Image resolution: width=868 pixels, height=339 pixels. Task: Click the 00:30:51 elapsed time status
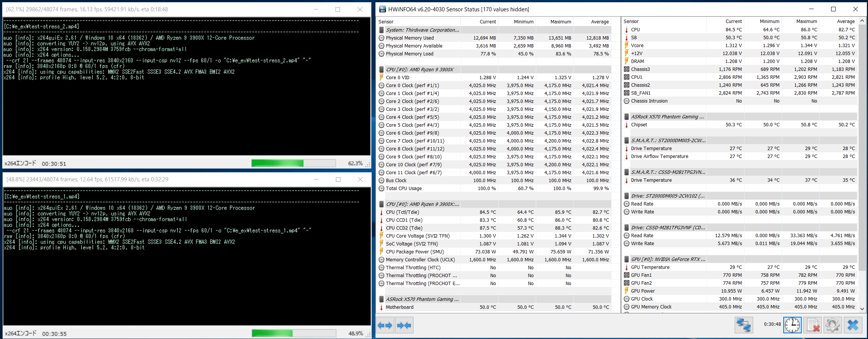tap(54, 164)
